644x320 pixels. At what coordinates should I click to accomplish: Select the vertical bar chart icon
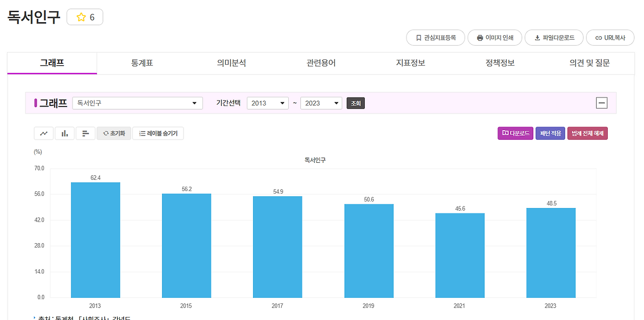click(64, 133)
